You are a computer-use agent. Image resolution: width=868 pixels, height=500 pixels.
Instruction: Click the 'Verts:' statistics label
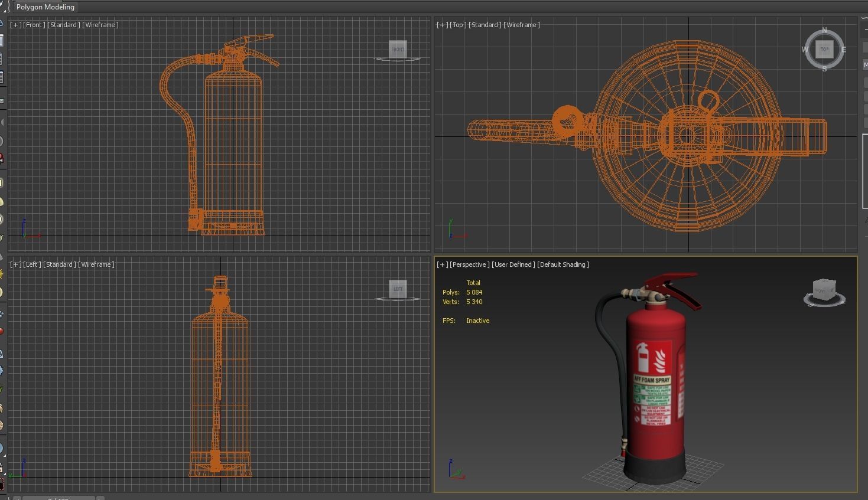[x=451, y=302]
